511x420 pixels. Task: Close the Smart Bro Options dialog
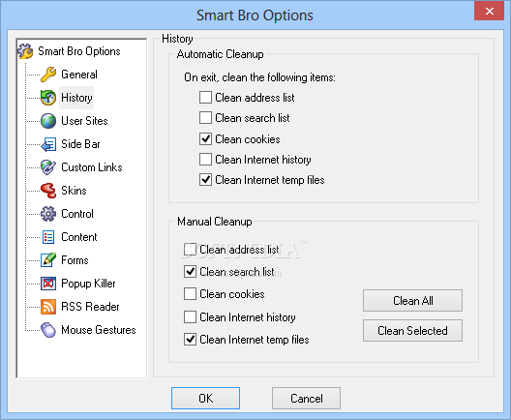[x=490, y=11]
